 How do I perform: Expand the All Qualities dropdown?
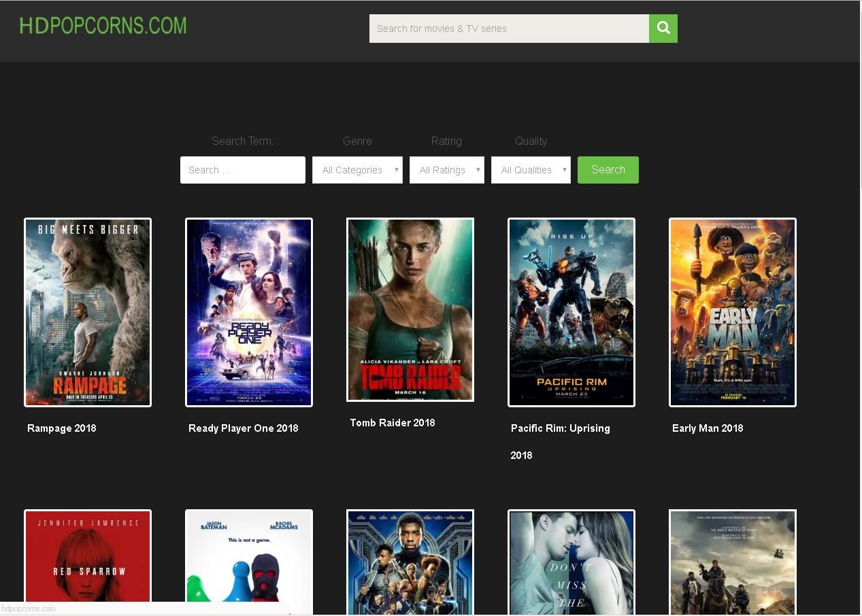pos(531,170)
